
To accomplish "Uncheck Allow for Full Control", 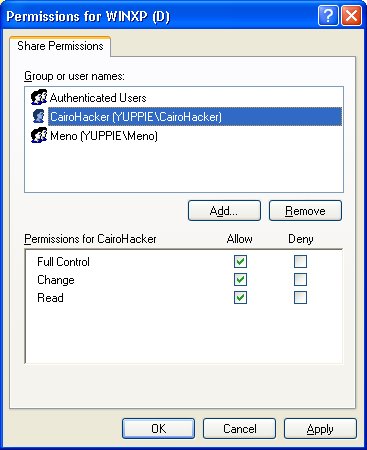I will point(240,262).
